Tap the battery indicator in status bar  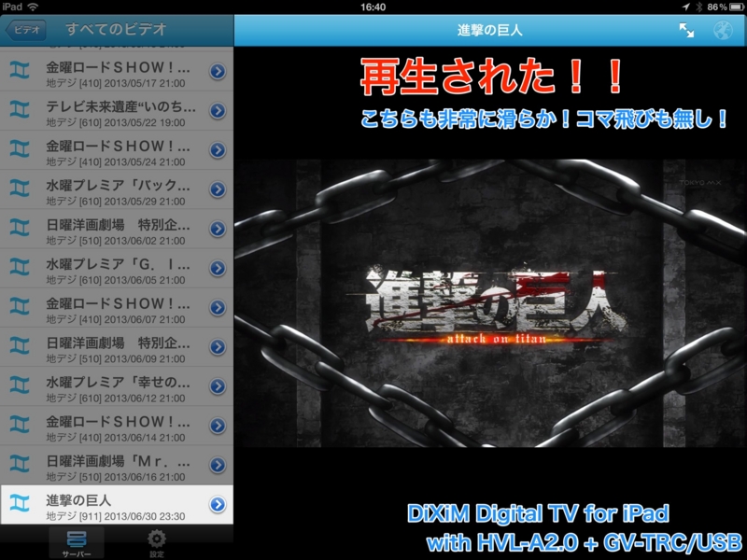[737, 7]
